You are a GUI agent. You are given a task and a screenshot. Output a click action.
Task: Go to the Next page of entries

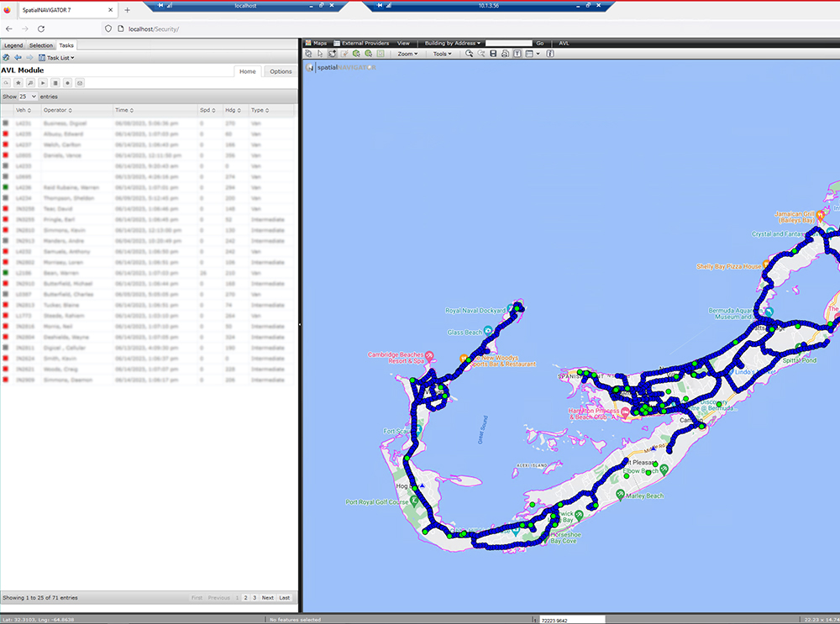(x=268, y=598)
